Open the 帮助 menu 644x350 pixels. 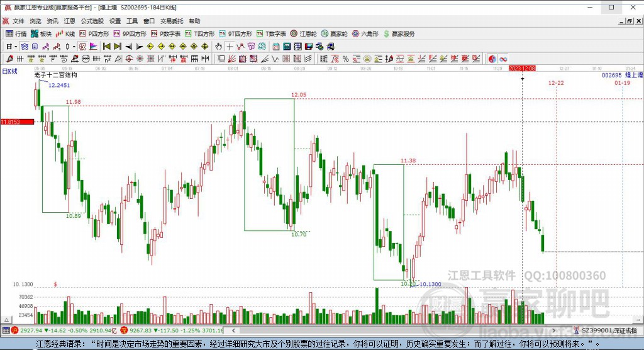pos(194,21)
